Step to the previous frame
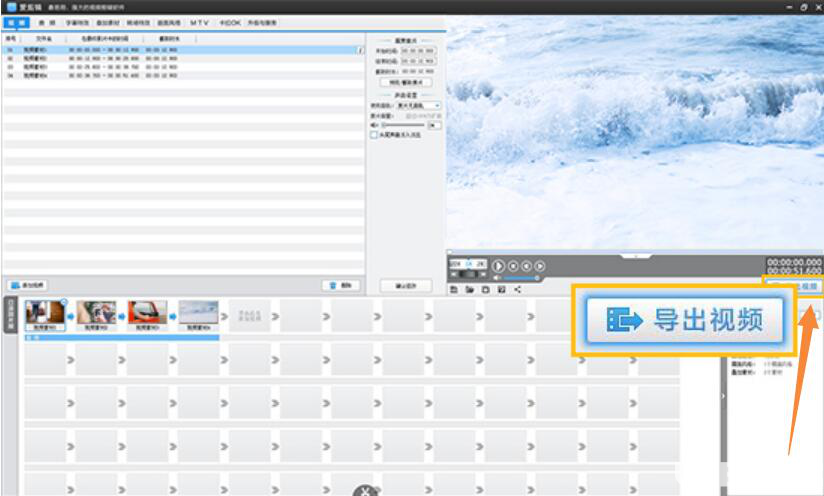The height and width of the screenshot is (496, 824). coord(527,266)
